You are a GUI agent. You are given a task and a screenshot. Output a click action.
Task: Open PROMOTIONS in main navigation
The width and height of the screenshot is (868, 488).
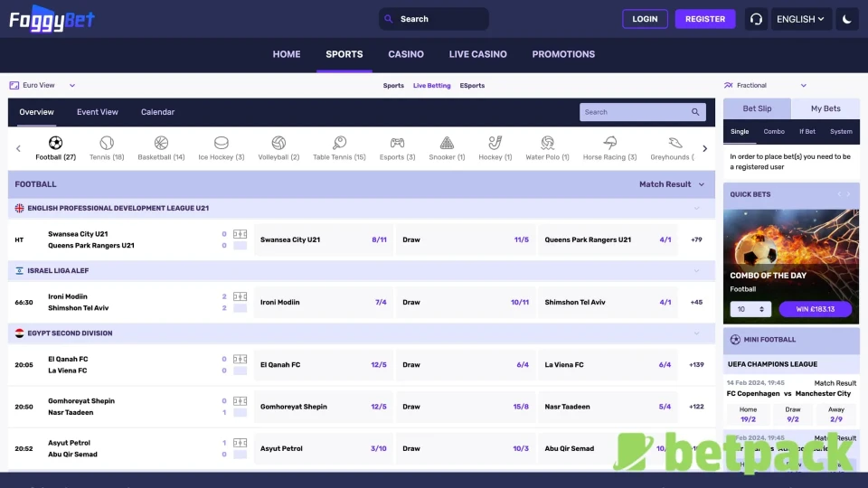[x=563, y=54]
